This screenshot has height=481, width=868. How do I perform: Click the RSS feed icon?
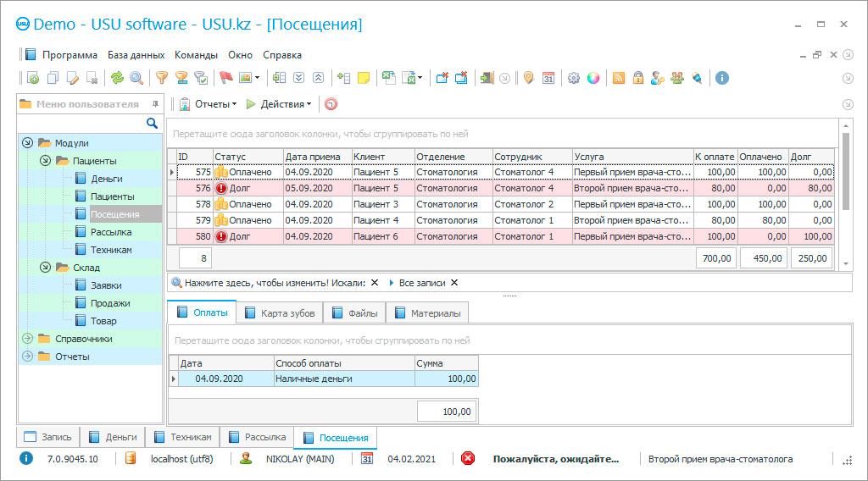pos(619,78)
